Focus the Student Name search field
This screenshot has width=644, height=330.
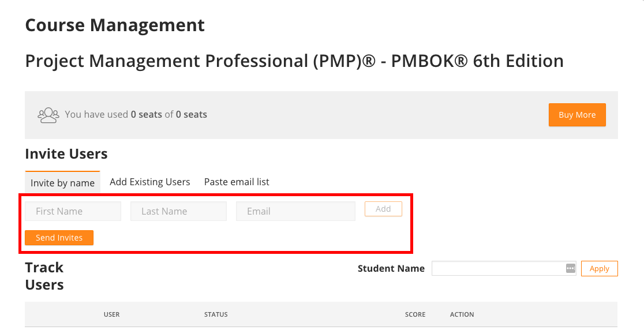504,268
